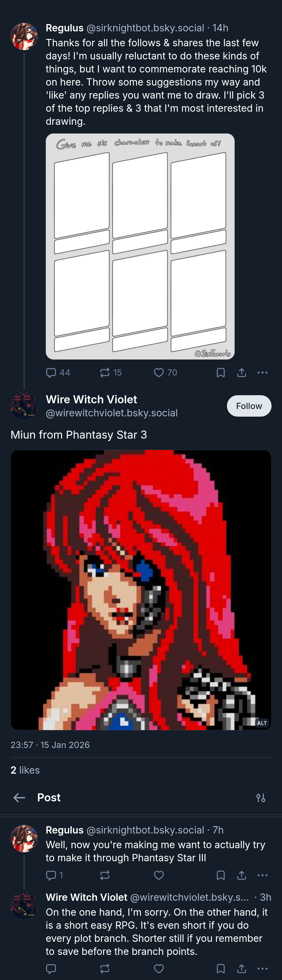This screenshot has height=980, width=282.
Task: Open more options on Wire Witch Violet's 3h comment
Action: (x=262, y=968)
